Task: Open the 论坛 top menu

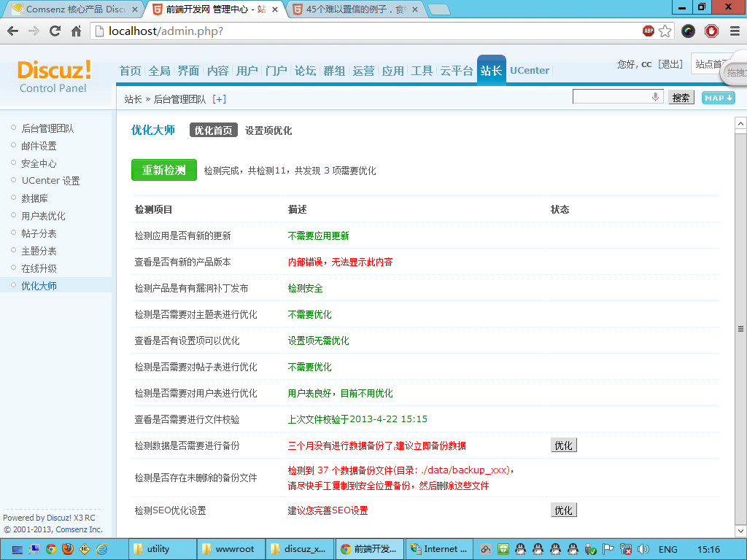Action: tap(305, 71)
